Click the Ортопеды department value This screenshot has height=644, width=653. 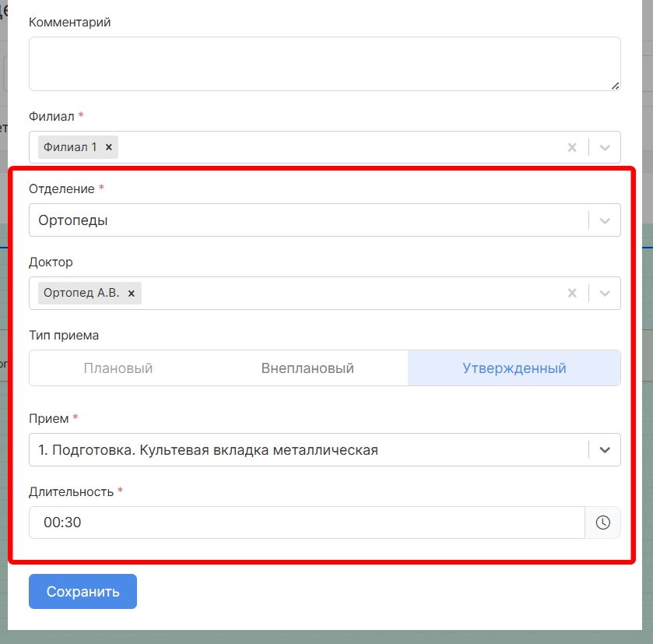pyautogui.click(x=73, y=220)
